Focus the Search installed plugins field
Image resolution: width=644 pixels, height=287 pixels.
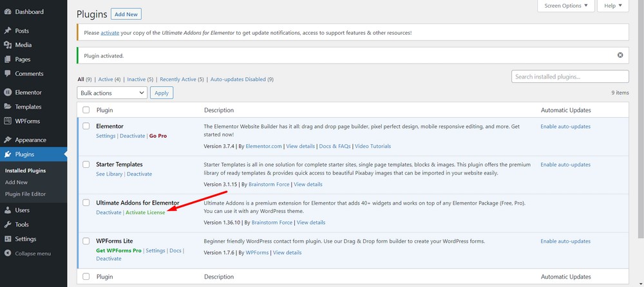click(570, 77)
